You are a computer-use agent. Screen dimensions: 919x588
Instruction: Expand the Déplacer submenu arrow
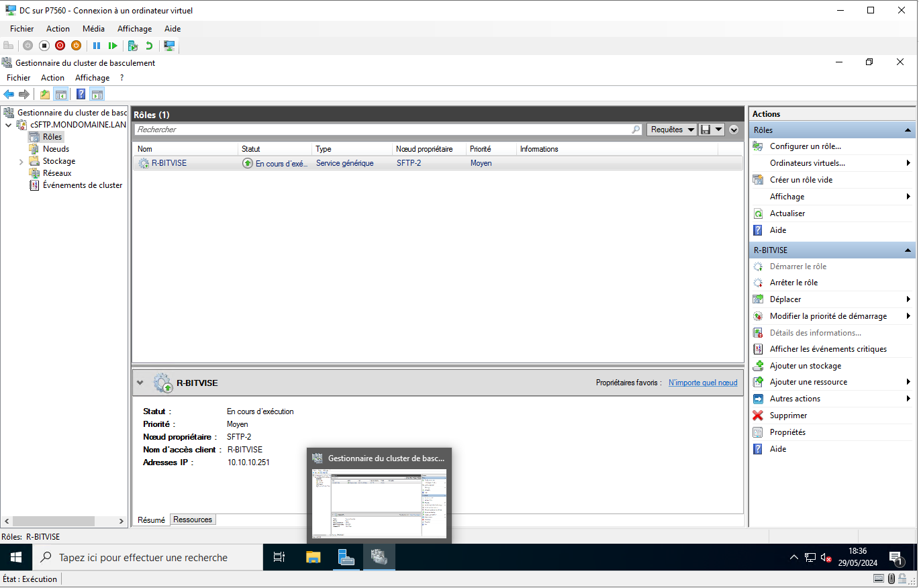pos(908,299)
